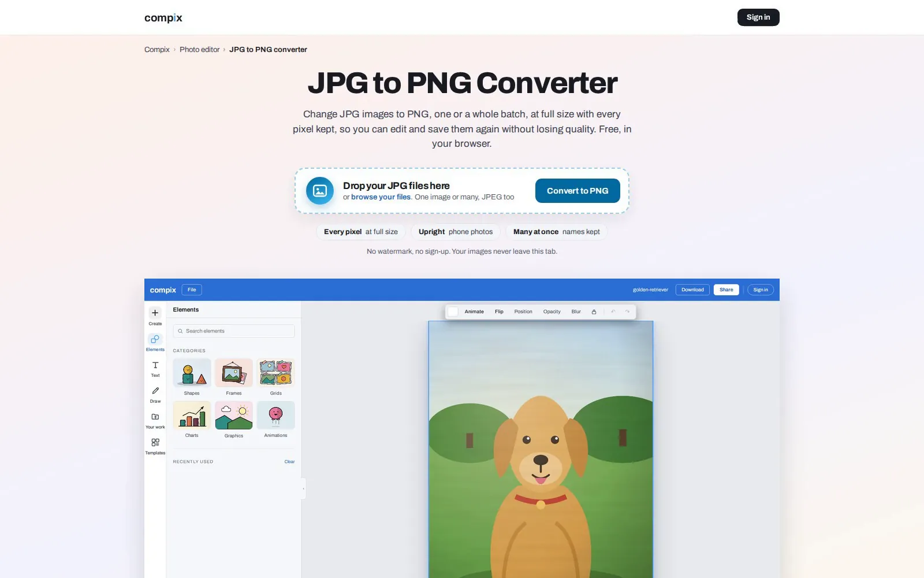Image resolution: width=924 pixels, height=578 pixels.
Task: Go to Compix breadcrumb link
Action: pos(157,50)
